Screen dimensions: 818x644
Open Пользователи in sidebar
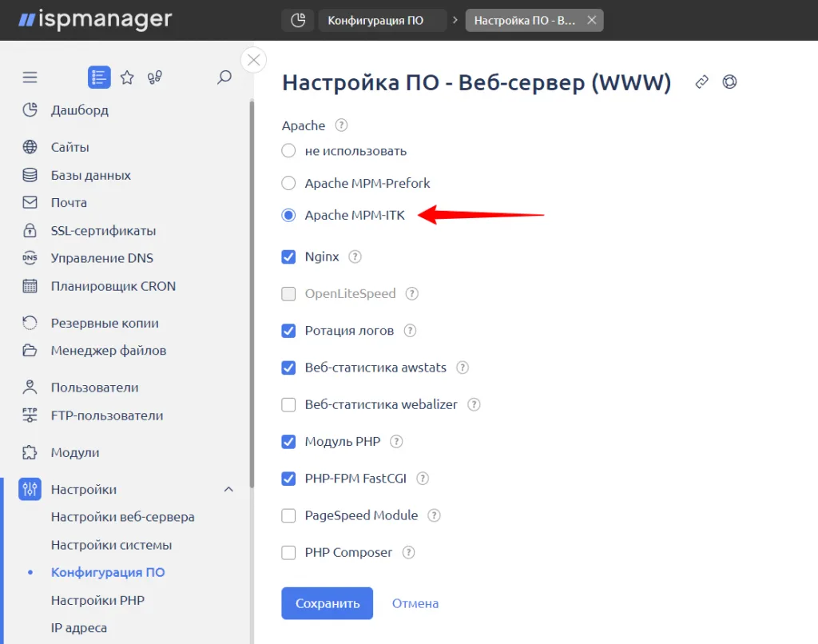(x=94, y=388)
